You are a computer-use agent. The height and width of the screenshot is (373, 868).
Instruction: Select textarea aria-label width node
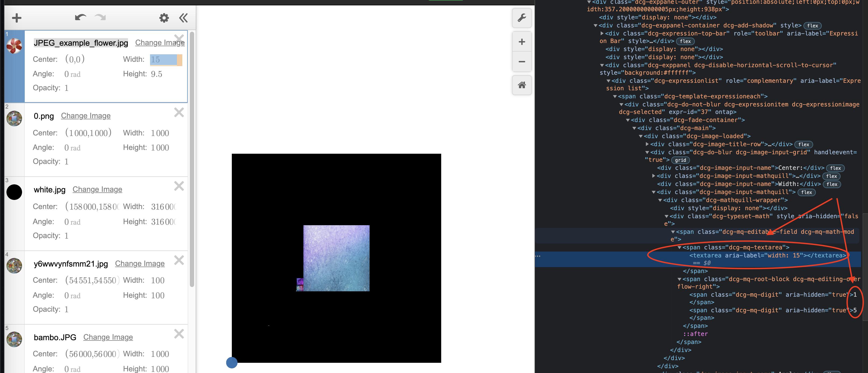click(x=767, y=256)
